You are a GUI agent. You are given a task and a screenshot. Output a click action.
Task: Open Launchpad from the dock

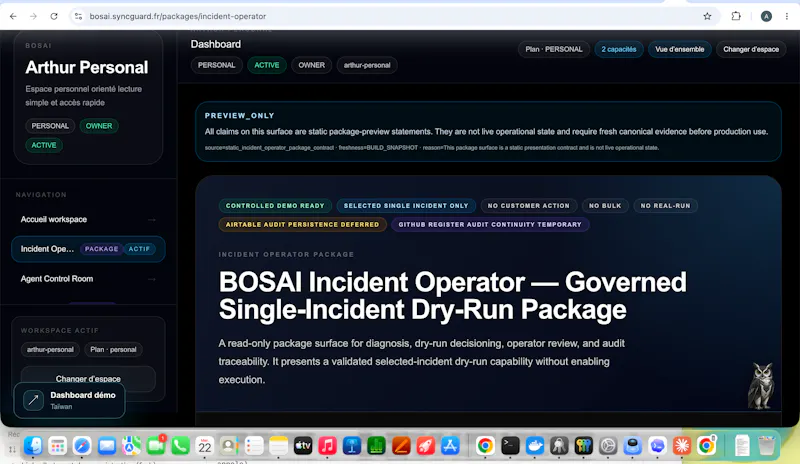pyautogui.click(x=58, y=446)
